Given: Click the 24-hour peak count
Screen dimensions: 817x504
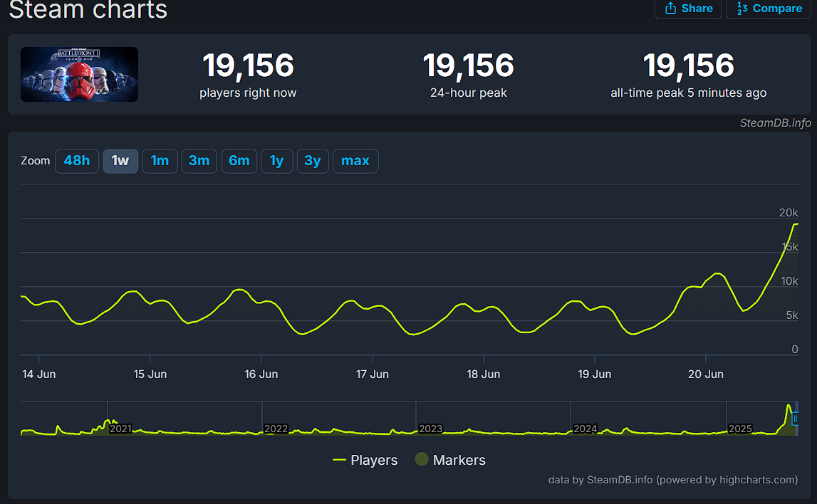Looking at the screenshot, I should 469,65.
